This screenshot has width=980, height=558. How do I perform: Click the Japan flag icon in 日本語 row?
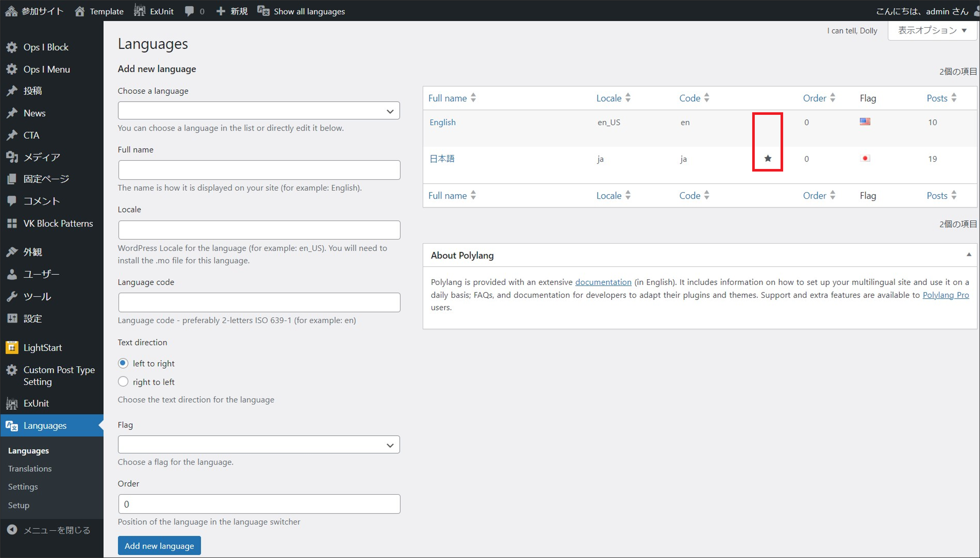coord(865,158)
